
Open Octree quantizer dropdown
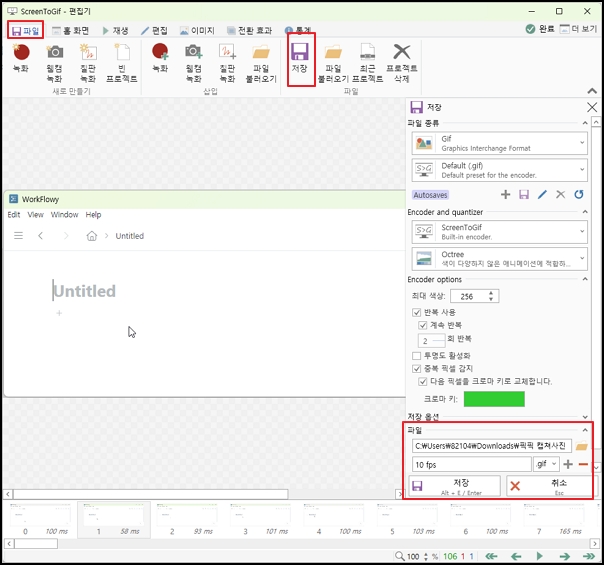tap(500, 259)
